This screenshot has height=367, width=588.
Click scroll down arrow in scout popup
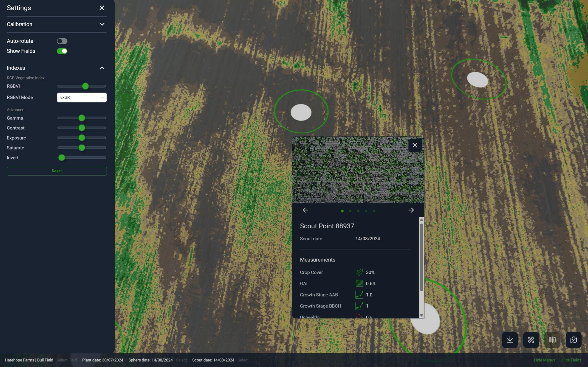(421, 315)
